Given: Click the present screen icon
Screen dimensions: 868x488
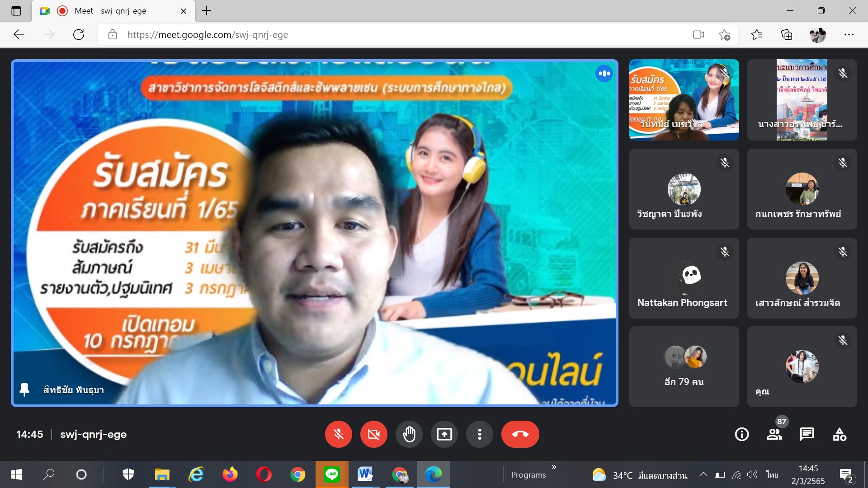Looking at the screenshot, I should pos(444,434).
